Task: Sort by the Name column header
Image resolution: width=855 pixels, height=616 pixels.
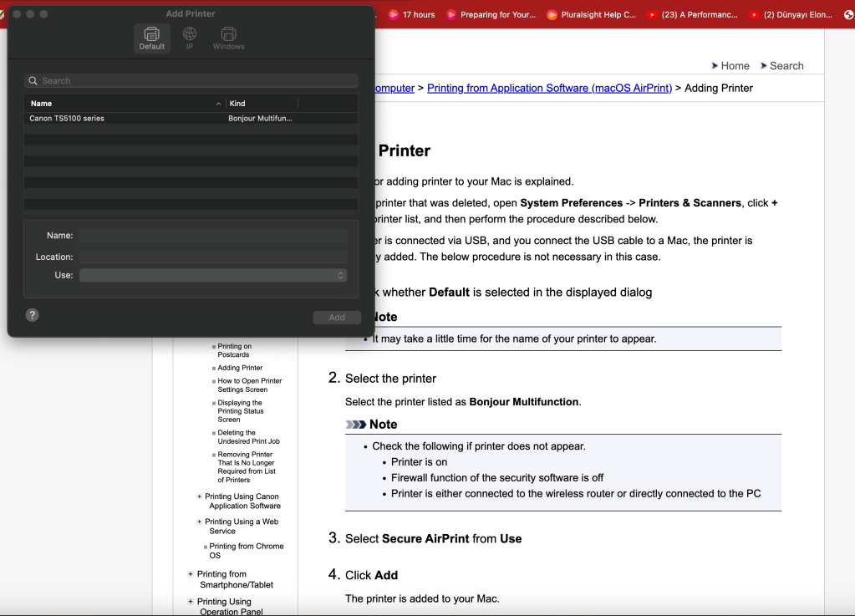Action: [x=125, y=104]
